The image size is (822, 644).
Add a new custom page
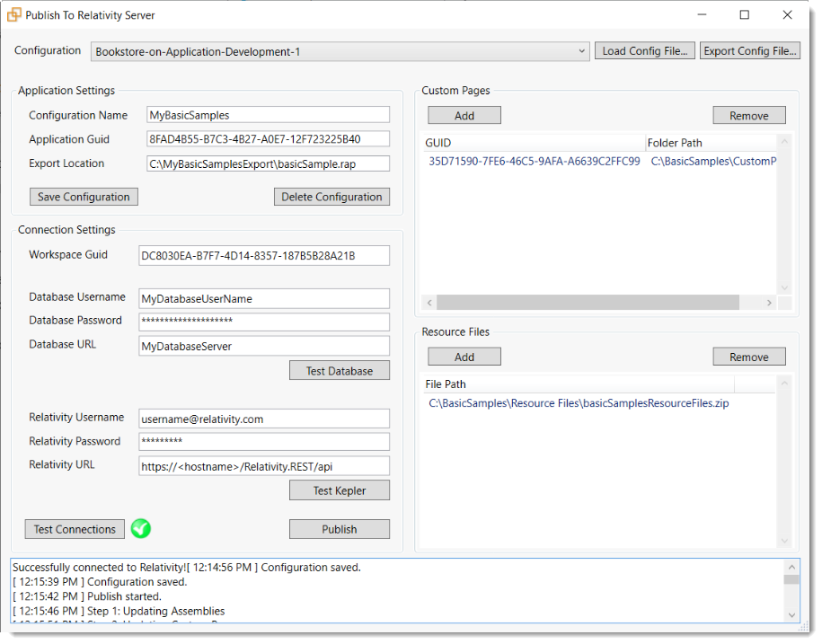[464, 115]
